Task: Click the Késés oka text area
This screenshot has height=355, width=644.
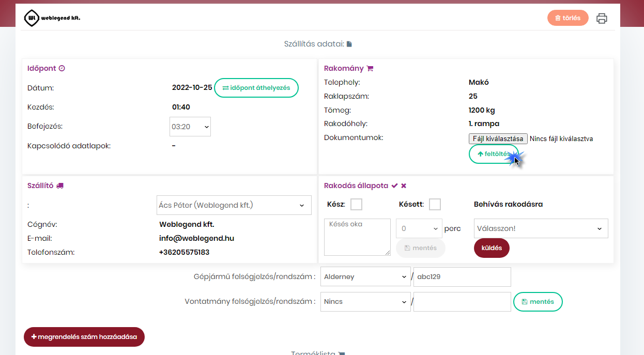Action: point(357,237)
